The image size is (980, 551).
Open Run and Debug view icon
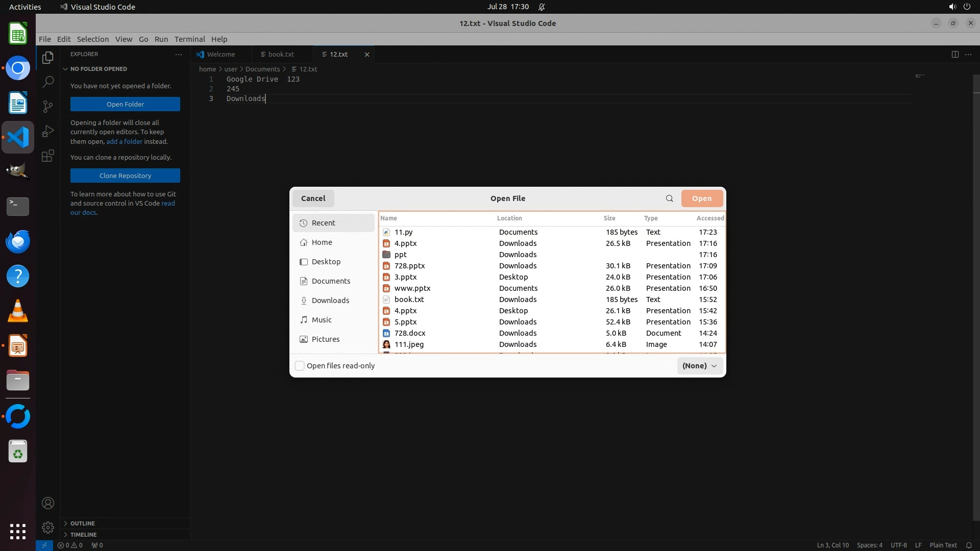tap(48, 131)
